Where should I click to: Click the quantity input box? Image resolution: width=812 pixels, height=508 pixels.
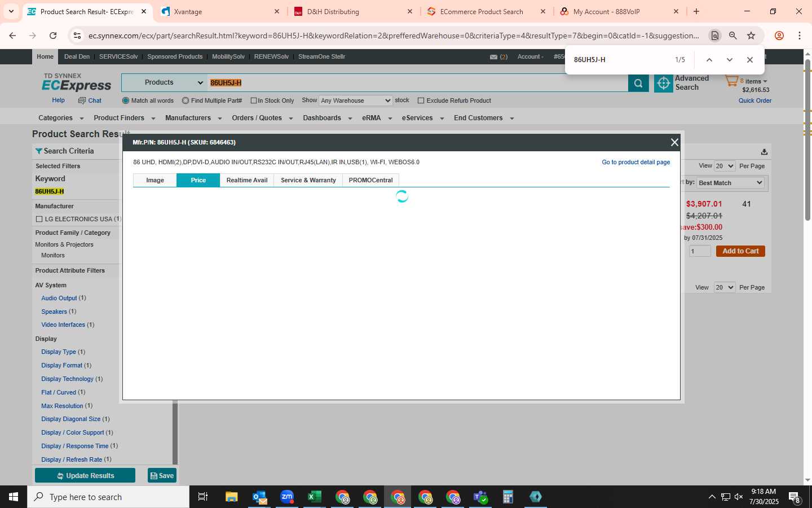click(x=700, y=251)
